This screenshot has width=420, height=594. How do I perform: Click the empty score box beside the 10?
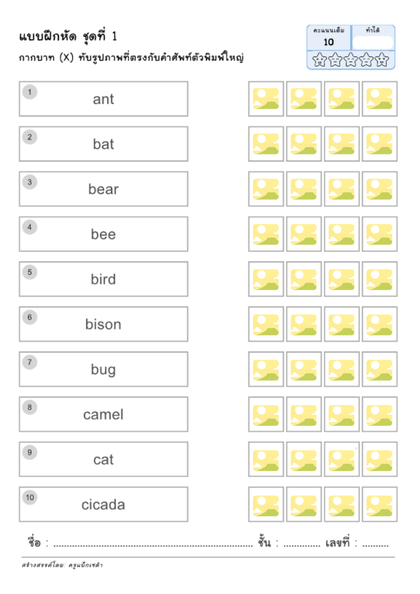pos(373,42)
